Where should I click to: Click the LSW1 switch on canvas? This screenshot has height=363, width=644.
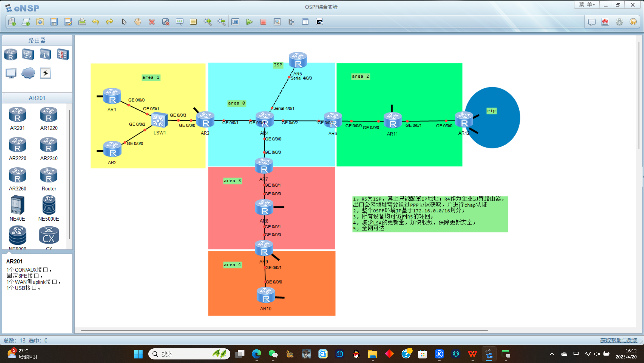159,120
